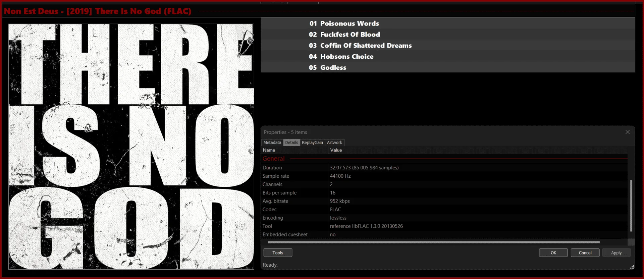644x279 pixels.
Task: Click the lossless encoding value
Action: [x=338, y=218]
